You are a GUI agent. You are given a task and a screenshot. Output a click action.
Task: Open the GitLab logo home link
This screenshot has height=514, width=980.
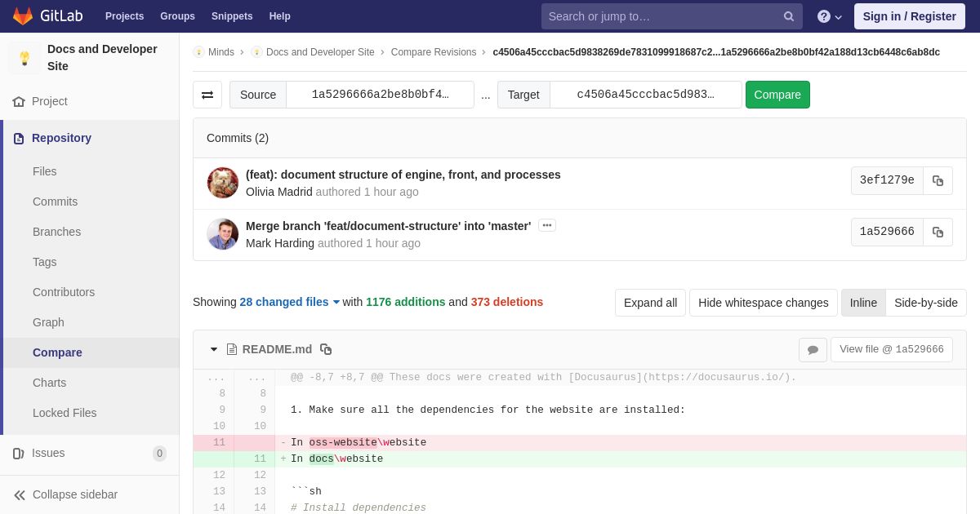47,16
